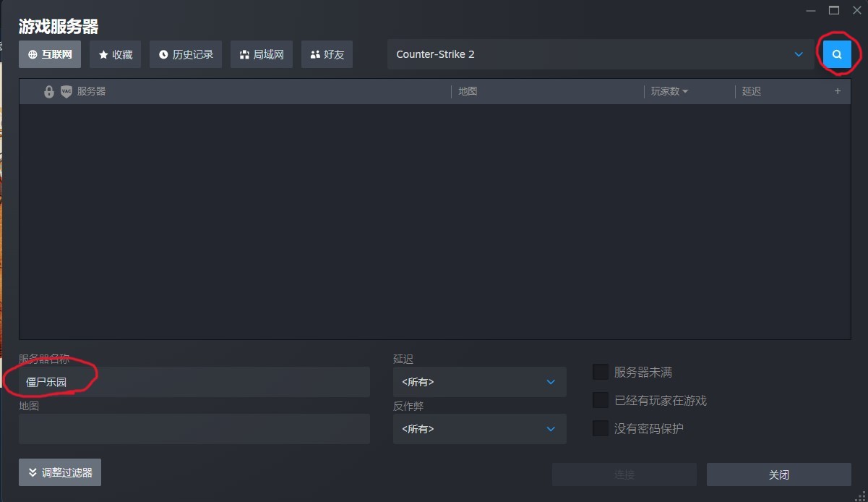The height and width of the screenshot is (502, 868).
Task: Click the plus icon to add column
Action: (838, 91)
